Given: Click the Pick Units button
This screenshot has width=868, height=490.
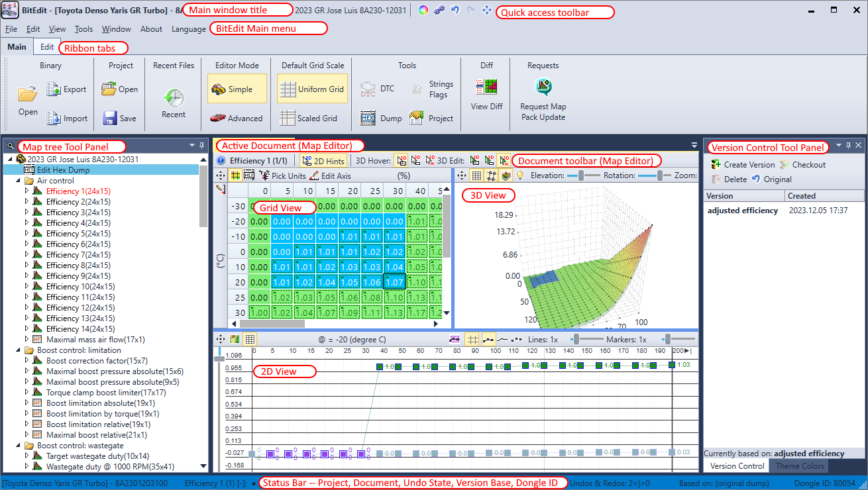Looking at the screenshot, I should click(283, 176).
